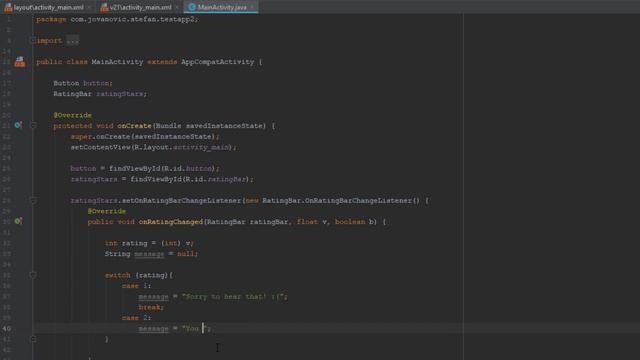The height and width of the screenshot is (360, 640).
Task: Click the MainActivity class name in its declaration
Action: pyautogui.click(x=117, y=62)
